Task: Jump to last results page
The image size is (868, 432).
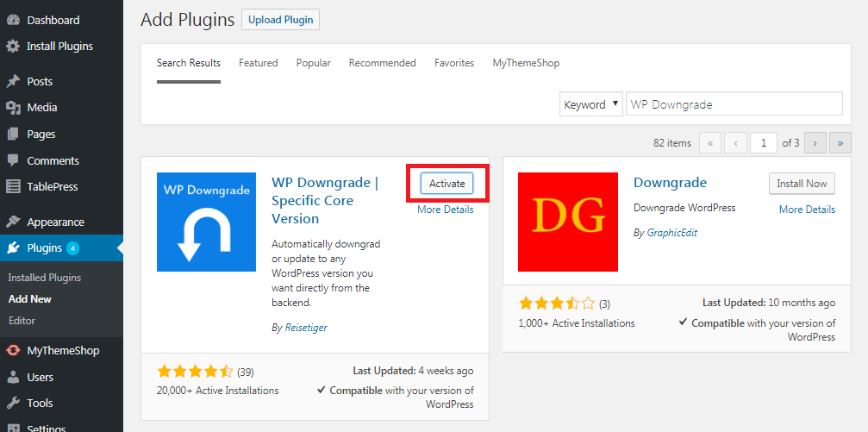Action: point(840,143)
